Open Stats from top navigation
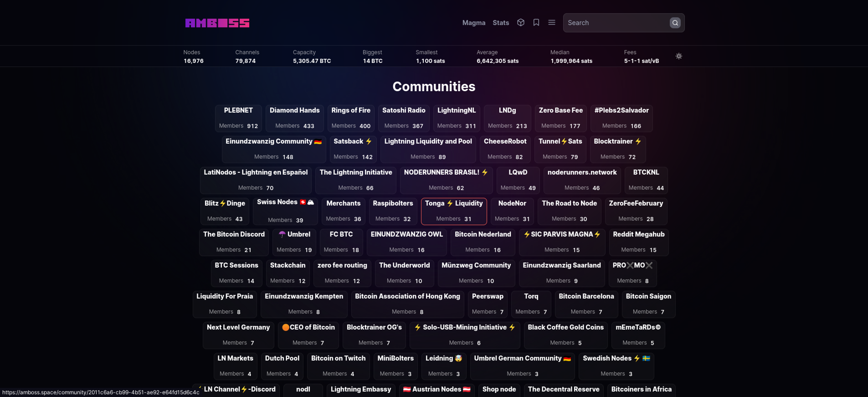 [500, 23]
